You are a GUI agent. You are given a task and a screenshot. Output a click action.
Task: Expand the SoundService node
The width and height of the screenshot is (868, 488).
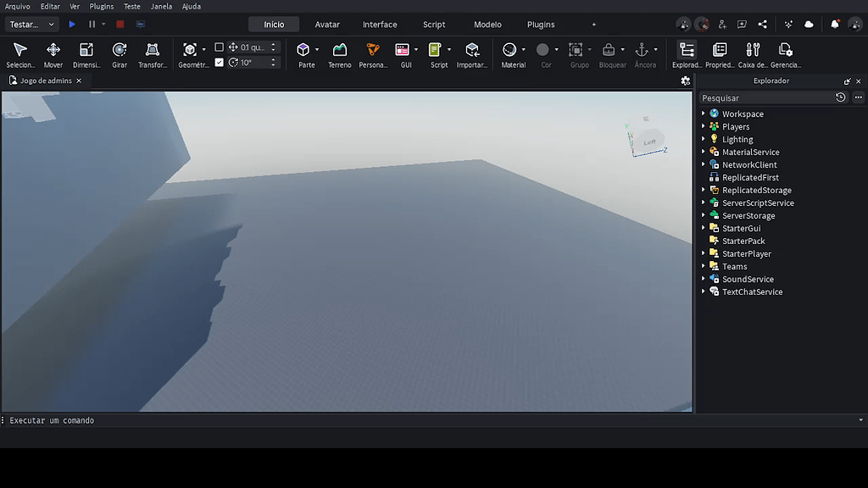coord(704,279)
